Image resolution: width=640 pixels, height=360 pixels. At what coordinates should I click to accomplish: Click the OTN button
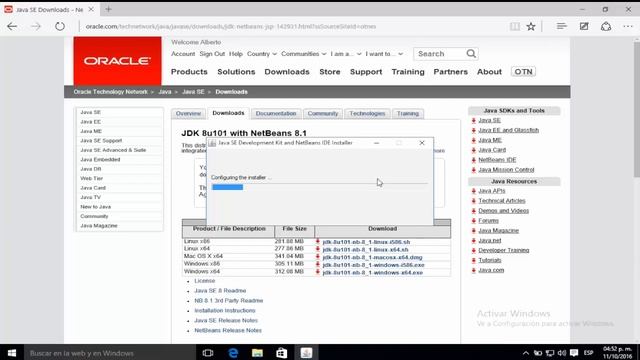point(523,72)
